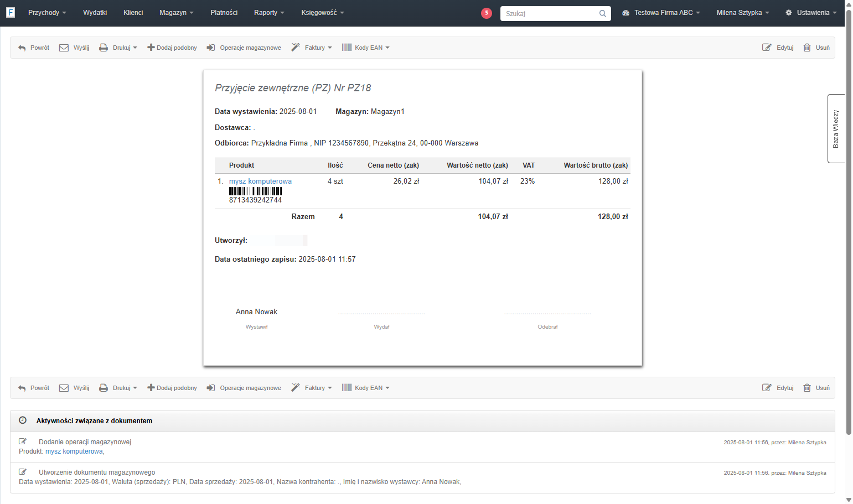The height and width of the screenshot is (504, 853).
Task: Open the Płatności menu item
Action: 224,13
